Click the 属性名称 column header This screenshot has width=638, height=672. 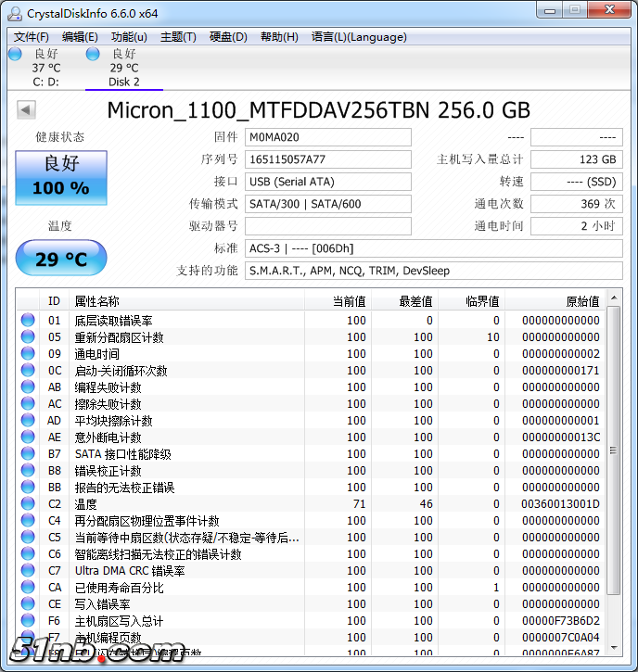[x=97, y=301]
